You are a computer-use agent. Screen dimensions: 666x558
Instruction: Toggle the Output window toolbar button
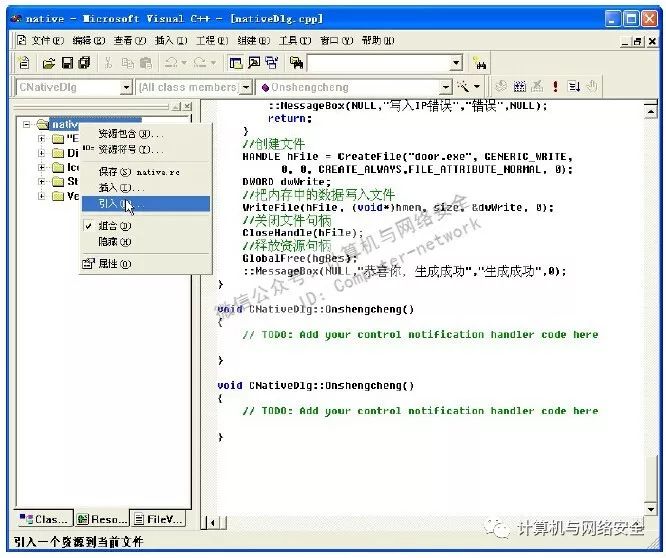[254, 63]
